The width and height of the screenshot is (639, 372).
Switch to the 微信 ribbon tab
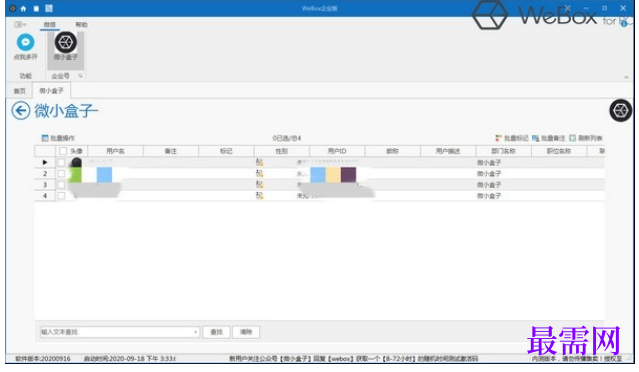pos(50,24)
